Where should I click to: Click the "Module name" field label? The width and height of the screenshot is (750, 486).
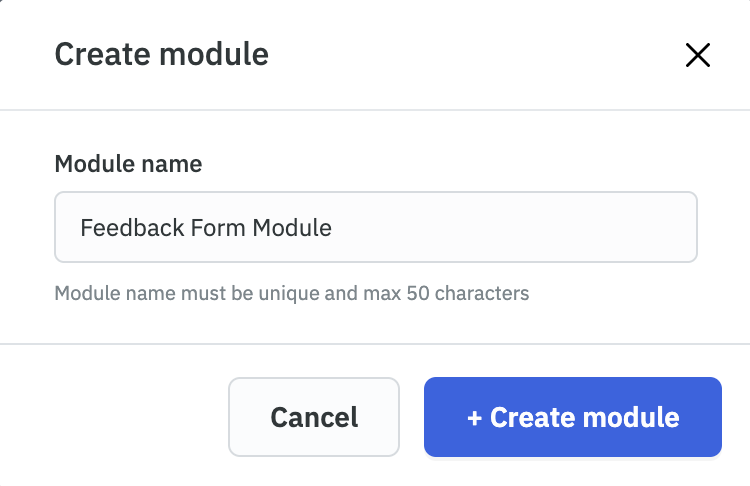click(128, 164)
